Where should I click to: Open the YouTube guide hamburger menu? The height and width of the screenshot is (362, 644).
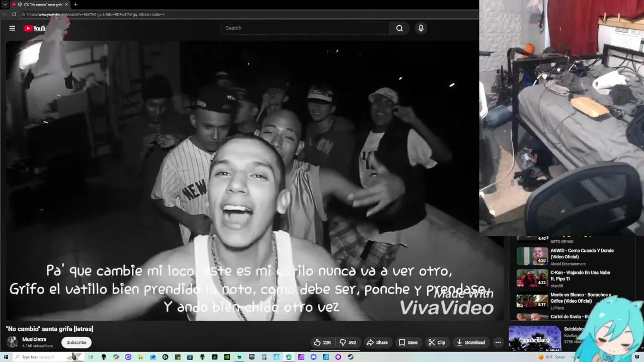coord(12,28)
